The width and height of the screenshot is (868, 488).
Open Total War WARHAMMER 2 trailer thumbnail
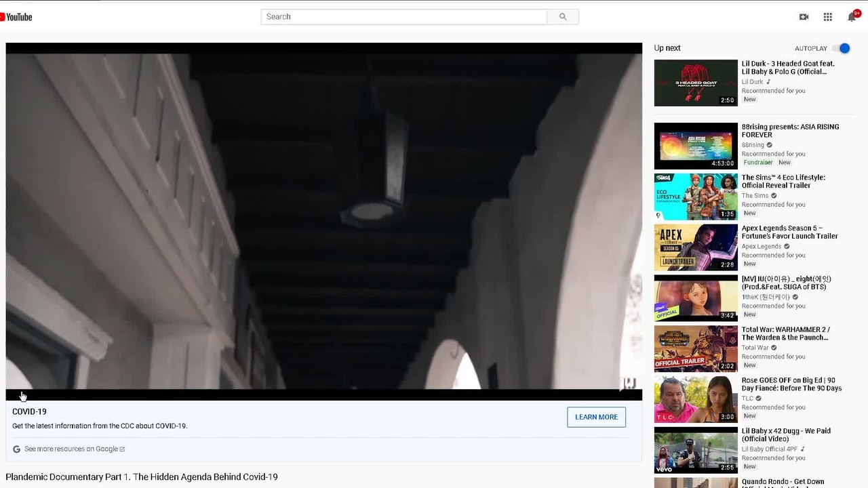(696, 349)
